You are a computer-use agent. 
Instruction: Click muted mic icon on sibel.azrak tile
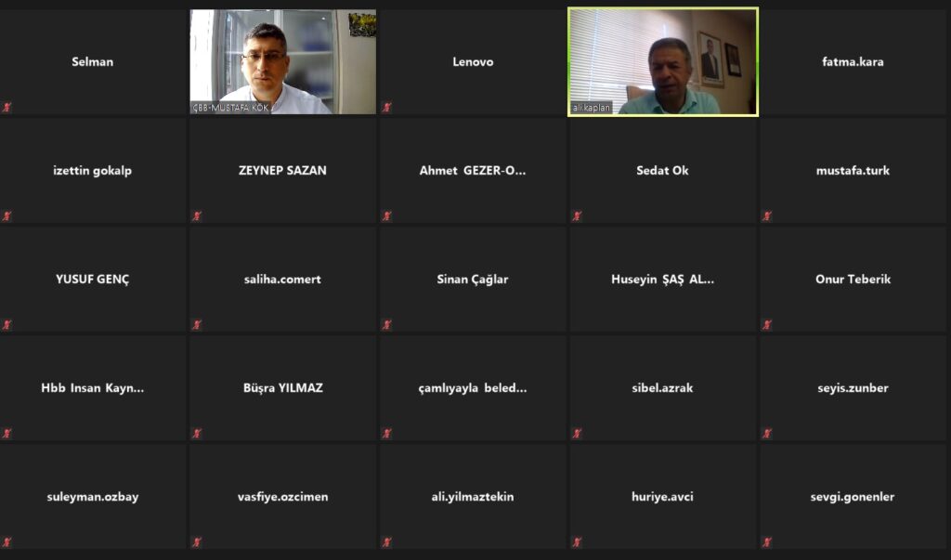pos(577,433)
